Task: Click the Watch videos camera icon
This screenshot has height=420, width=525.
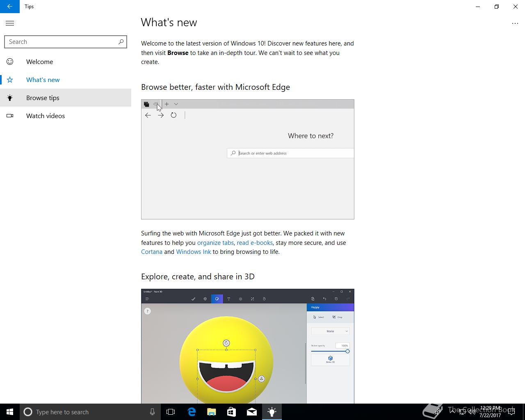Action: pos(10,116)
